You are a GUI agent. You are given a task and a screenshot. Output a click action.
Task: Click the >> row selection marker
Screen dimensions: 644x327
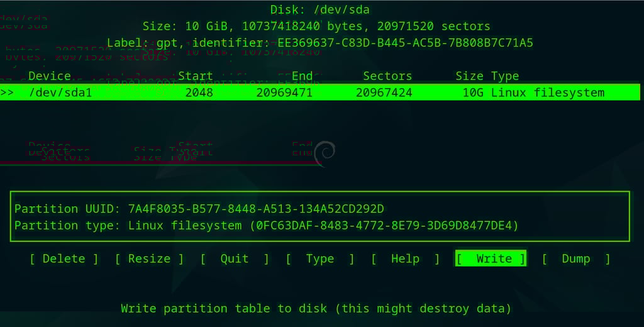pyautogui.click(x=7, y=92)
